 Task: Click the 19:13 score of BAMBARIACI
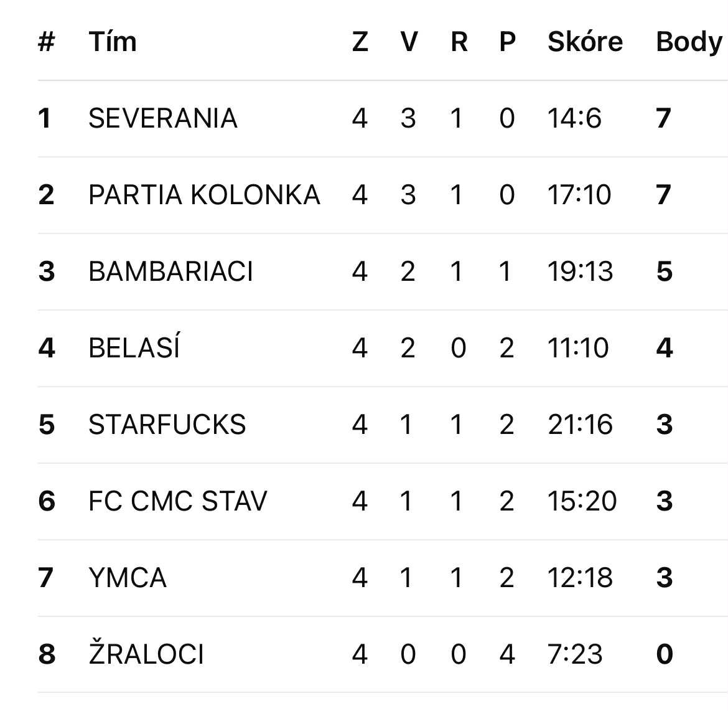coord(580,271)
